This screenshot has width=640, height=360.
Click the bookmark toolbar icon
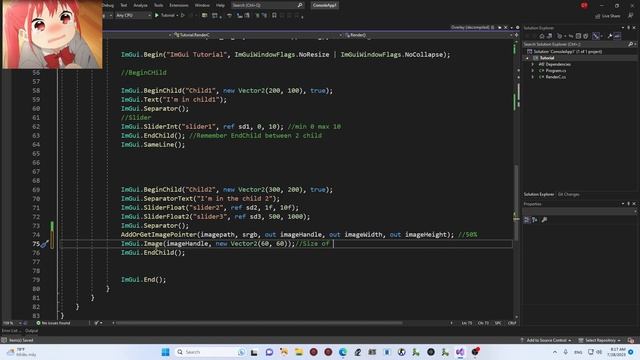click(x=274, y=15)
